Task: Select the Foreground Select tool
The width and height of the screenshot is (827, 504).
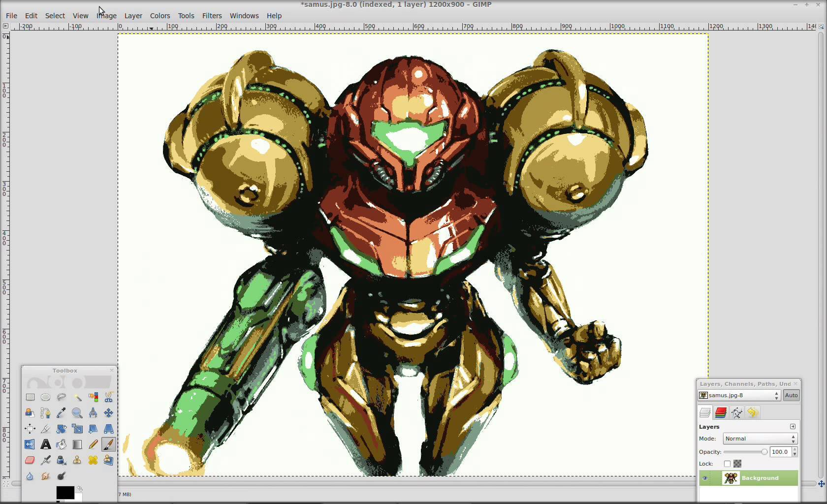Action: (x=30, y=412)
